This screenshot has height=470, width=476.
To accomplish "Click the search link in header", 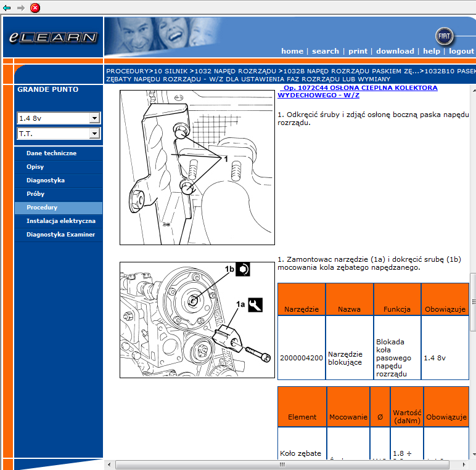I will tap(326, 51).
